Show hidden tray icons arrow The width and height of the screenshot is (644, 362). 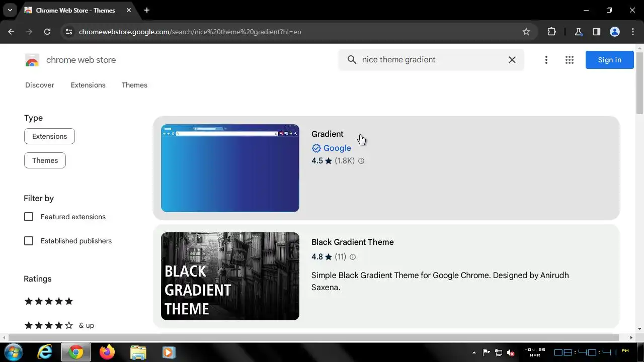[x=474, y=352]
